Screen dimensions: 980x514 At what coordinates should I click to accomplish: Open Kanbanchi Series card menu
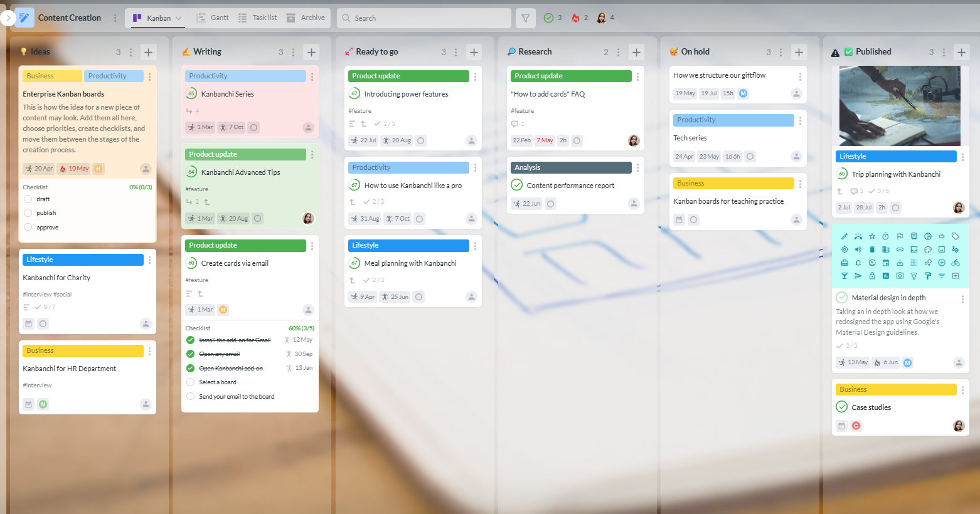(x=312, y=76)
